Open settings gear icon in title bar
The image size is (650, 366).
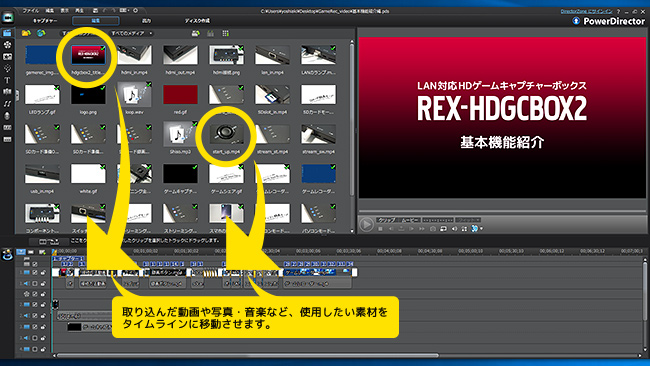[x=136, y=11]
